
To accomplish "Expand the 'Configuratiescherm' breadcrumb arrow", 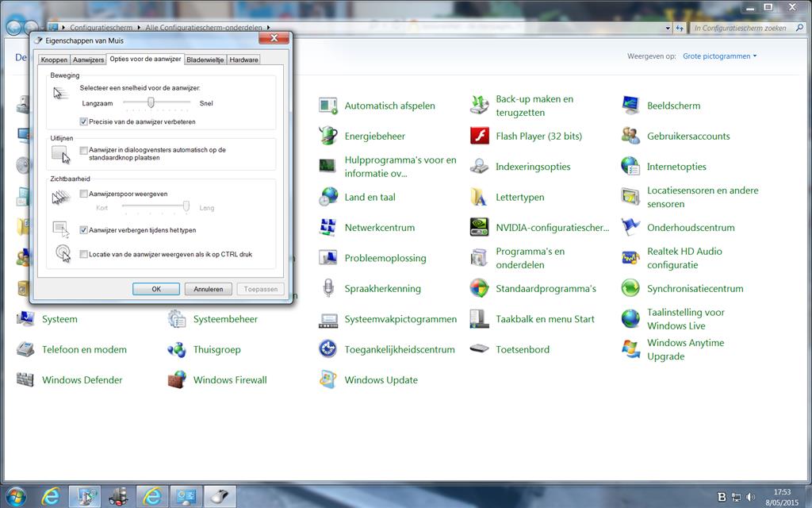I will (x=140, y=28).
